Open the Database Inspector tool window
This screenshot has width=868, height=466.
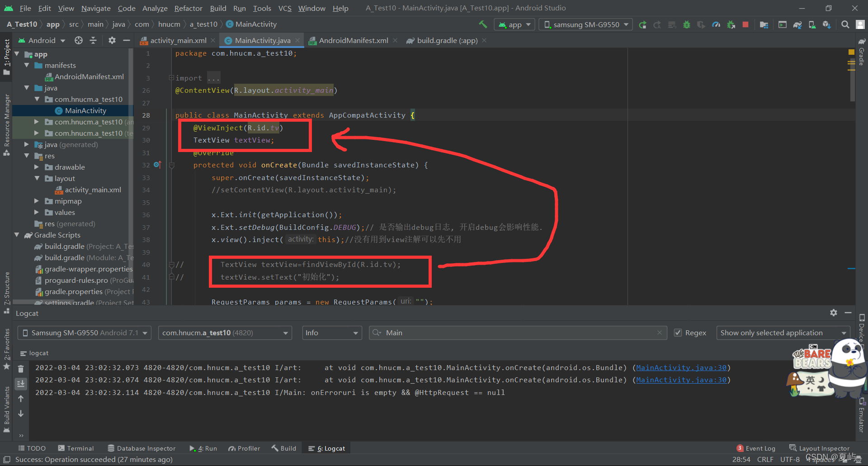click(142, 448)
